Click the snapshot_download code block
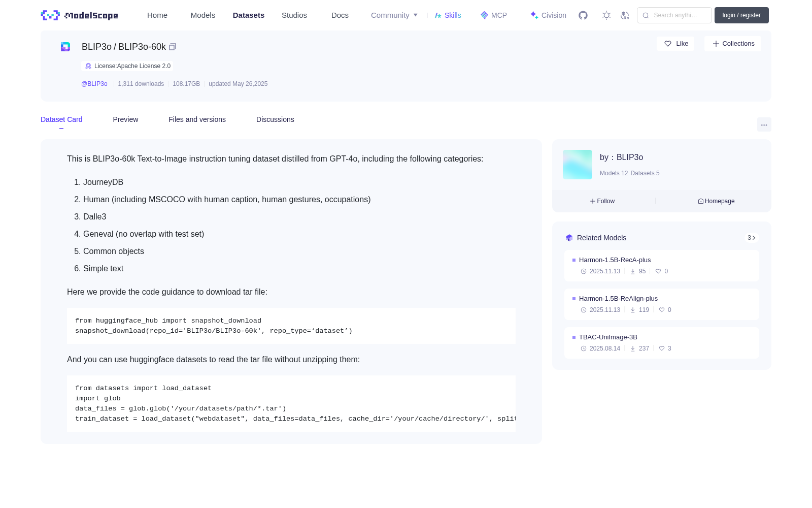812x508 pixels. (x=291, y=326)
